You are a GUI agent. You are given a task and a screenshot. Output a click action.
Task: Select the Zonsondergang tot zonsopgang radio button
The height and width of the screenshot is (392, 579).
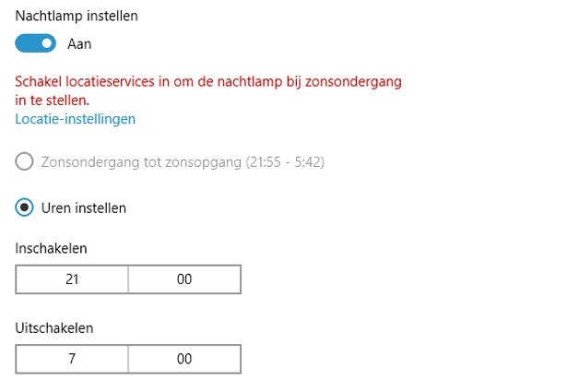(25, 162)
